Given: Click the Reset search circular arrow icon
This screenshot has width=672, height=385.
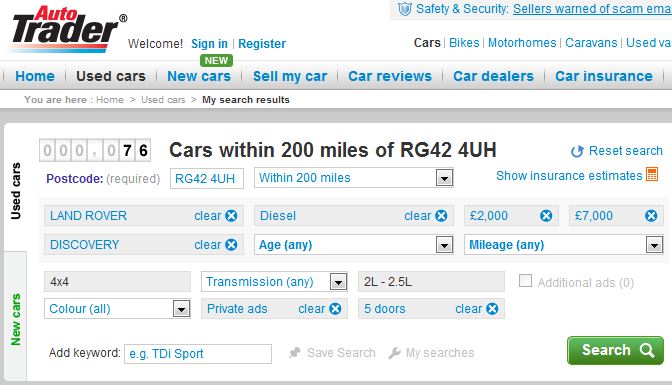Looking at the screenshot, I should click(x=577, y=151).
